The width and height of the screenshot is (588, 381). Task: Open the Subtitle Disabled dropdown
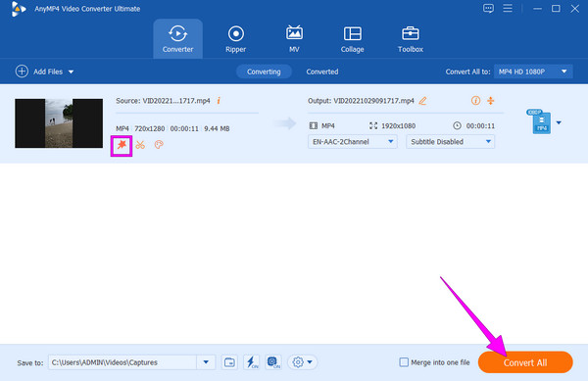451,142
